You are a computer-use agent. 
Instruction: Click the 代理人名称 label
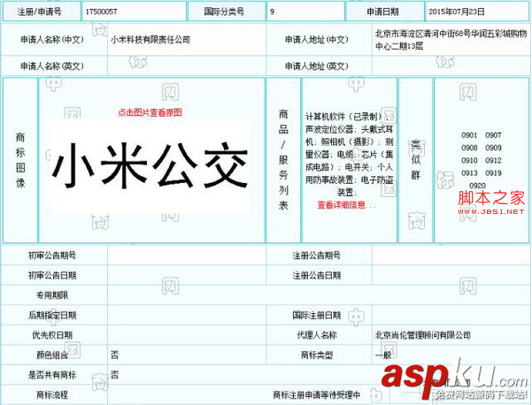click(x=317, y=335)
